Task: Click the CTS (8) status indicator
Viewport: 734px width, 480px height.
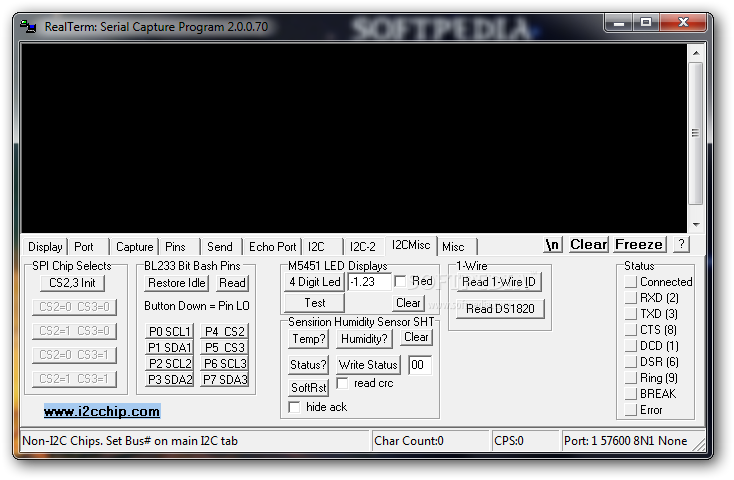Action: click(x=631, y=330)
